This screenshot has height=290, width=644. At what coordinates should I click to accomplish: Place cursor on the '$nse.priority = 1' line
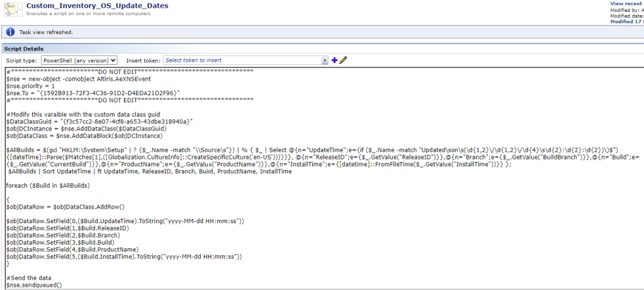(x=31, y=86)
